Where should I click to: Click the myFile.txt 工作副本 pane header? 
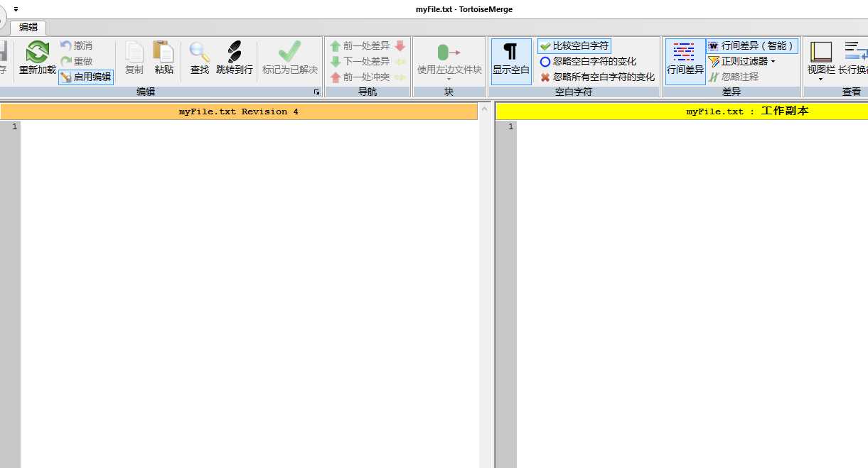[682, 111]
